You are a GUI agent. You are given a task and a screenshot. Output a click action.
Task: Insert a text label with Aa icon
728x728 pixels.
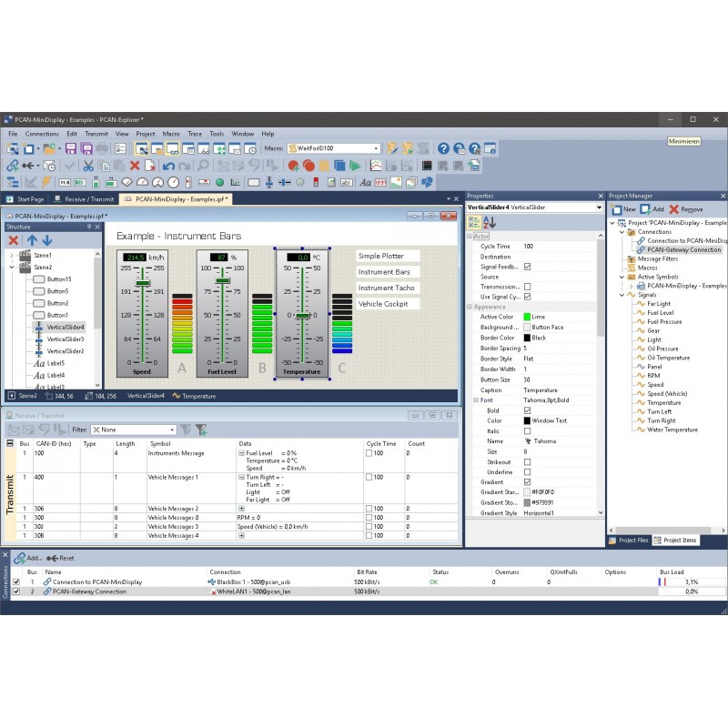[366, 183]
